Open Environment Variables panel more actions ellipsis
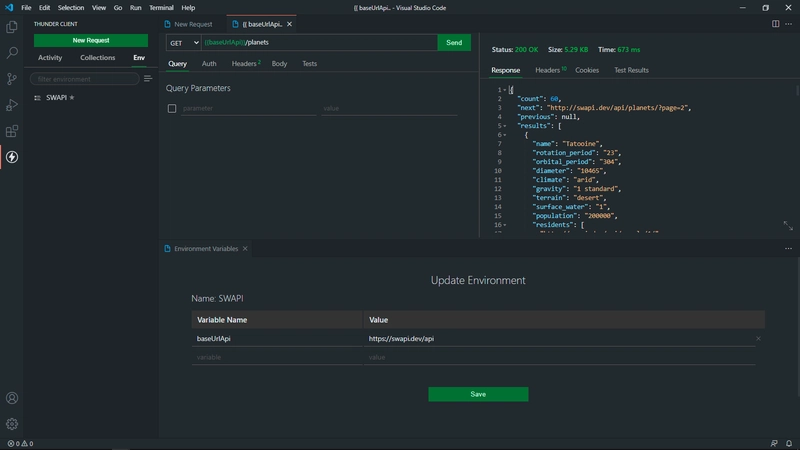 tap(789, 248)
